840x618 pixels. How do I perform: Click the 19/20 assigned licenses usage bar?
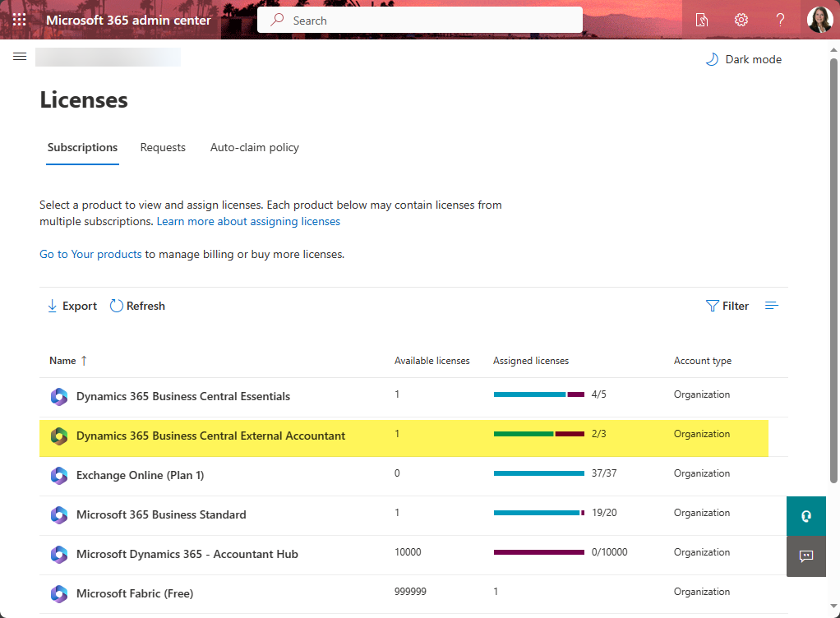tap(539, 513)
